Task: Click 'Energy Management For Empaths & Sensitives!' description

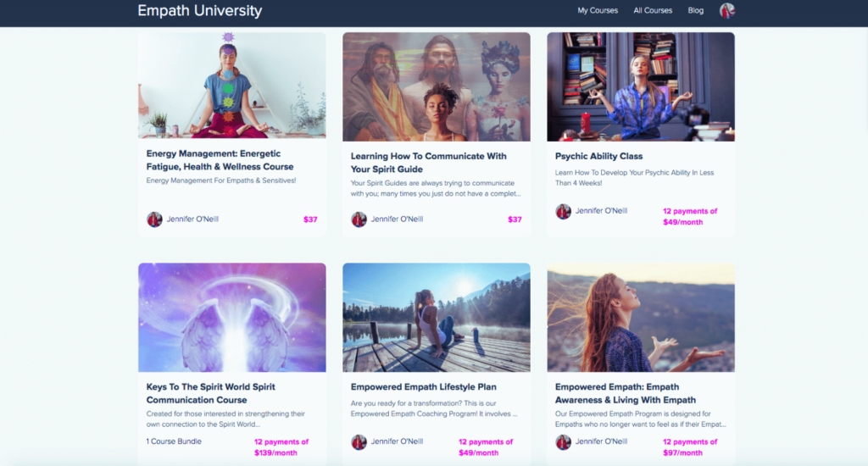Action: pos(221,180)
